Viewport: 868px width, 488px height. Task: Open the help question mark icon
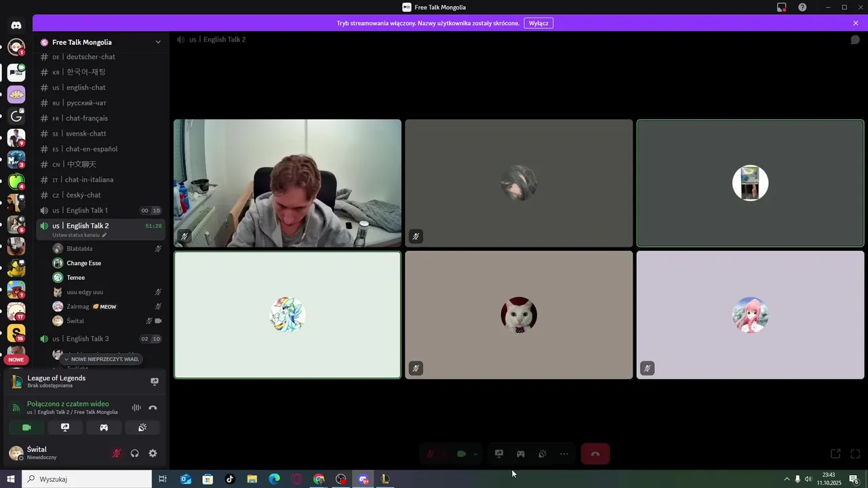click(802, 7)
